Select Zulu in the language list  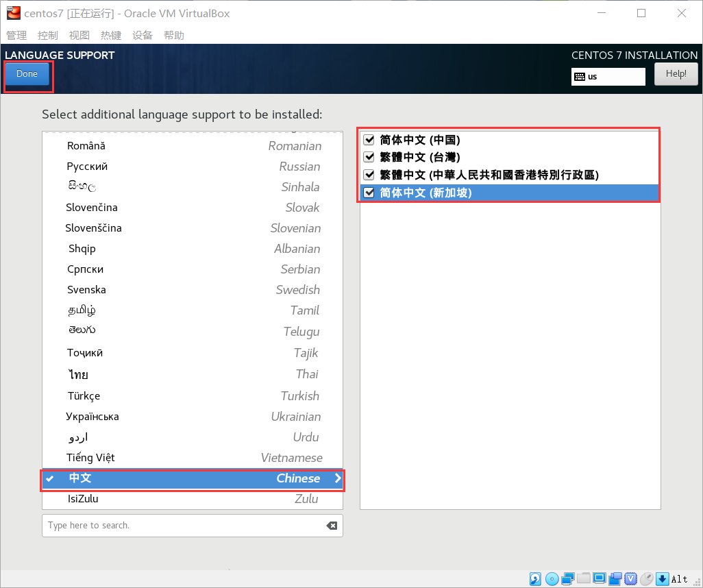[x=193, y=499]
